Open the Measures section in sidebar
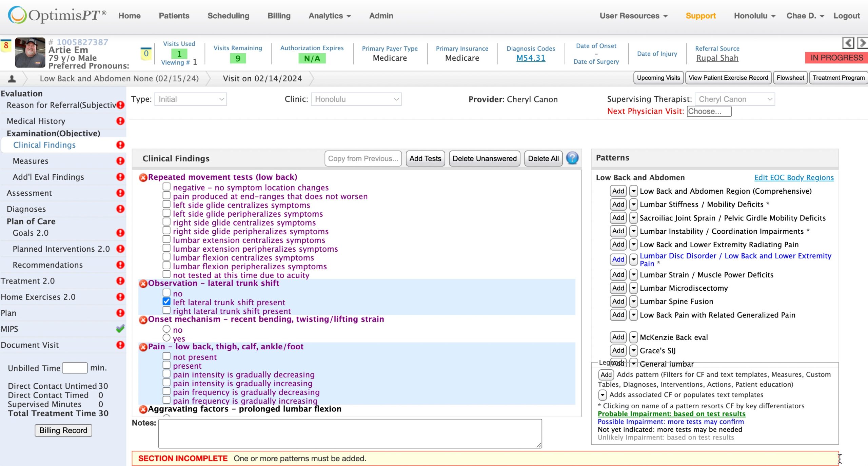868x466 pixels. tap(31, 161)
